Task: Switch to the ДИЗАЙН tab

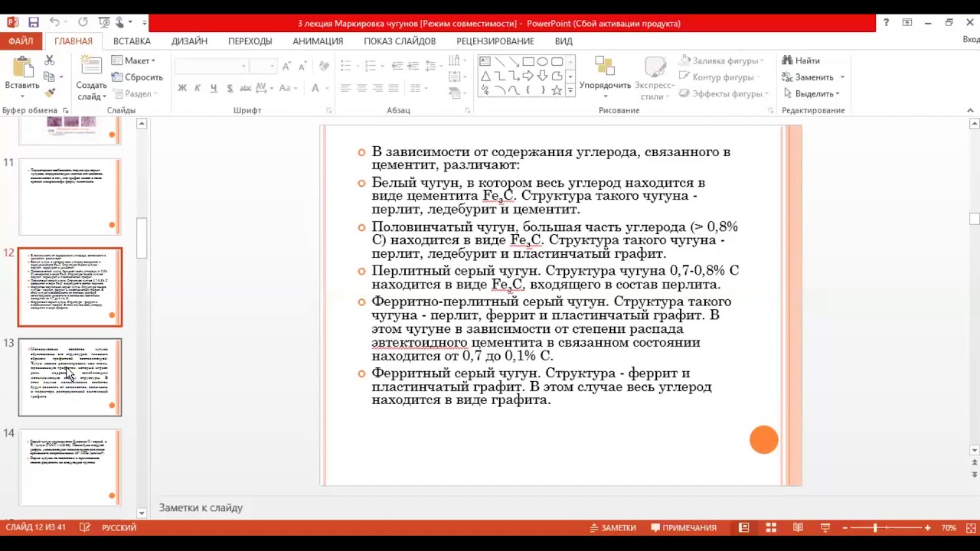Action: pyautogui.click(x=189, y=41)
